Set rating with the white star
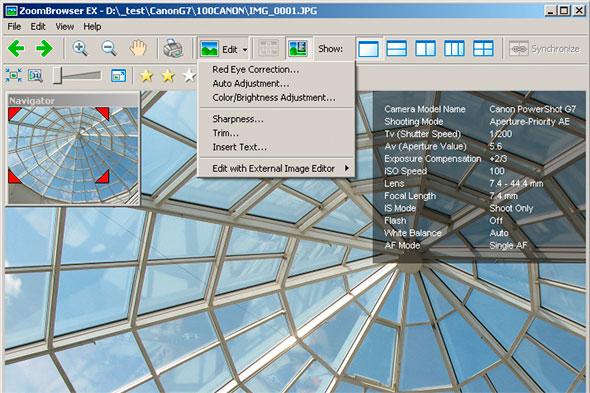 (x=189, y=76)
